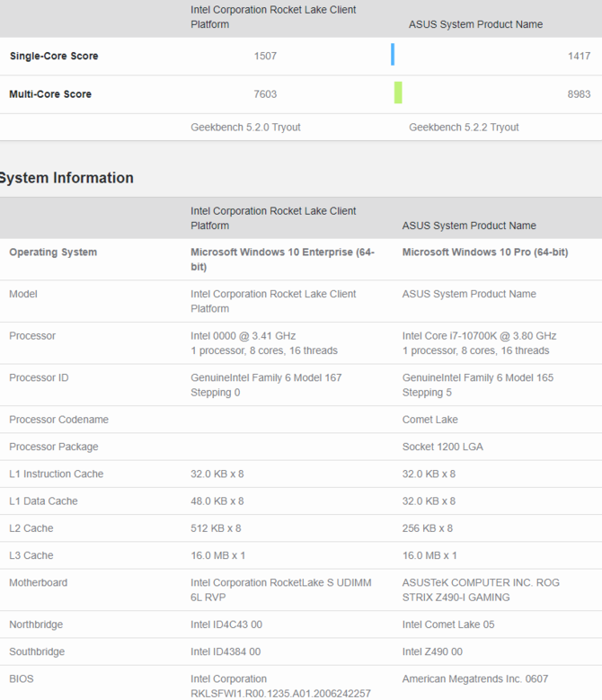Click Geekbench 5.2.0 Tryout version text
Image resolution: width=602 pixels, height=700 pixels.
tap(245, 128)
